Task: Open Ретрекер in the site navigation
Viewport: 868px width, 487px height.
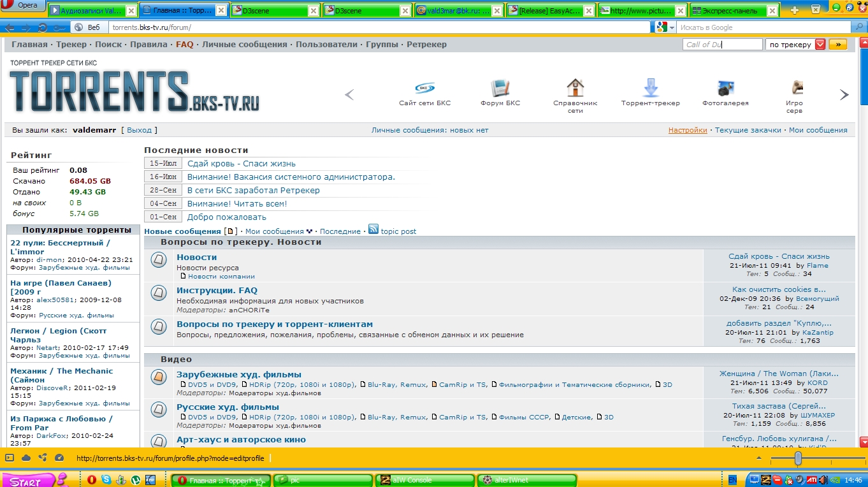Action: click(427, 45)
